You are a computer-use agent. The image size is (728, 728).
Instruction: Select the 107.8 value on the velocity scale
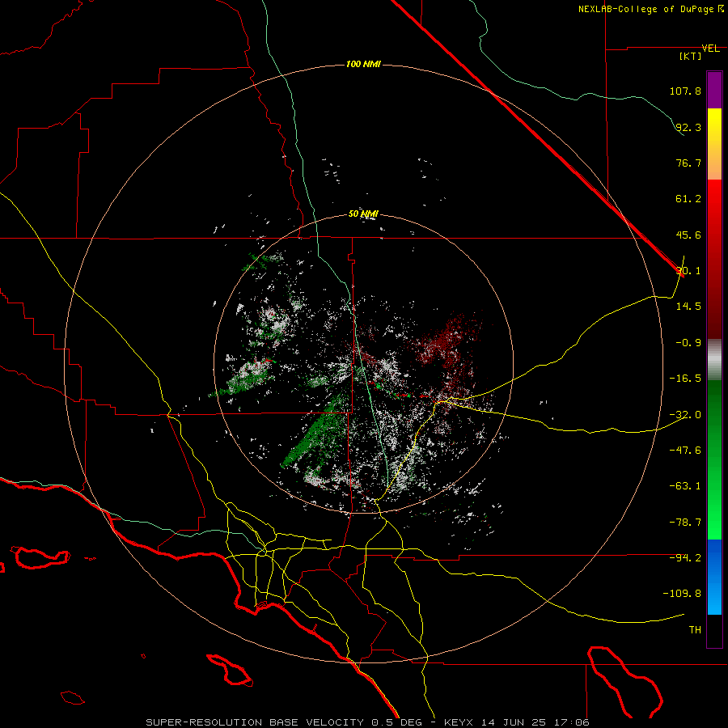click(685, 91)
